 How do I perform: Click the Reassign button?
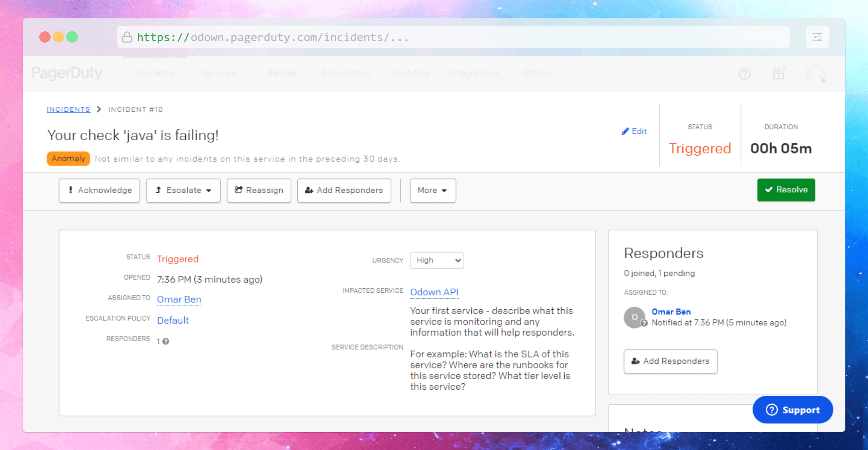coord(259,190)
